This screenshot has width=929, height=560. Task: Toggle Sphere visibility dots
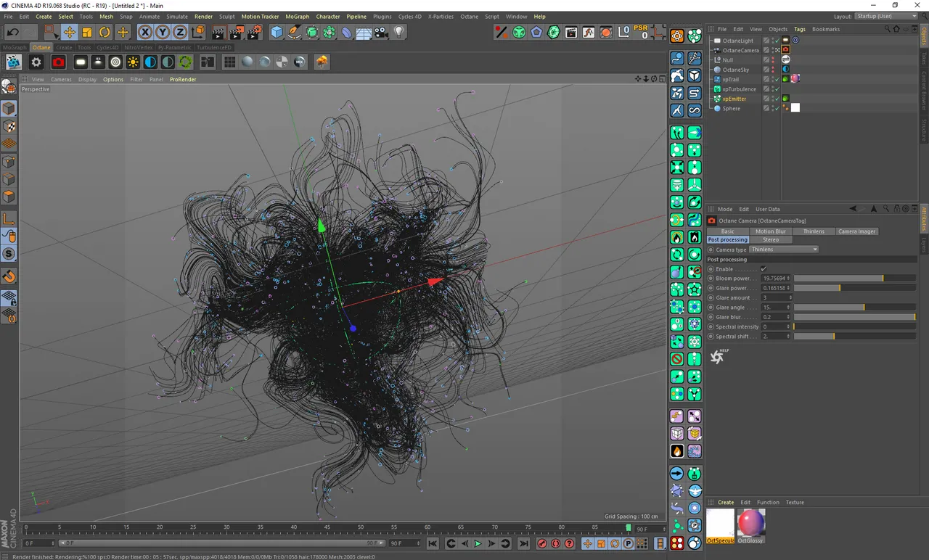[772, 108]
